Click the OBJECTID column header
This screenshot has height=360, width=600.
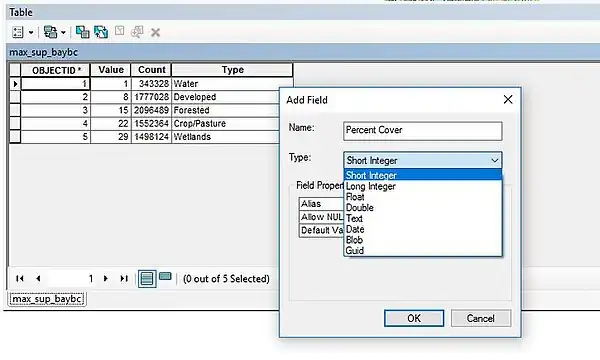pos(55,70)
